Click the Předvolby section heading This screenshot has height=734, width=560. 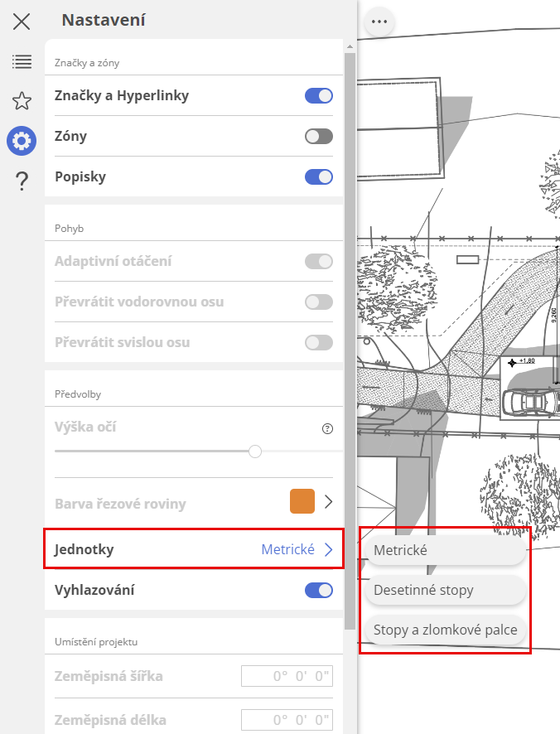pyautogui.click(x=78, y=394)
